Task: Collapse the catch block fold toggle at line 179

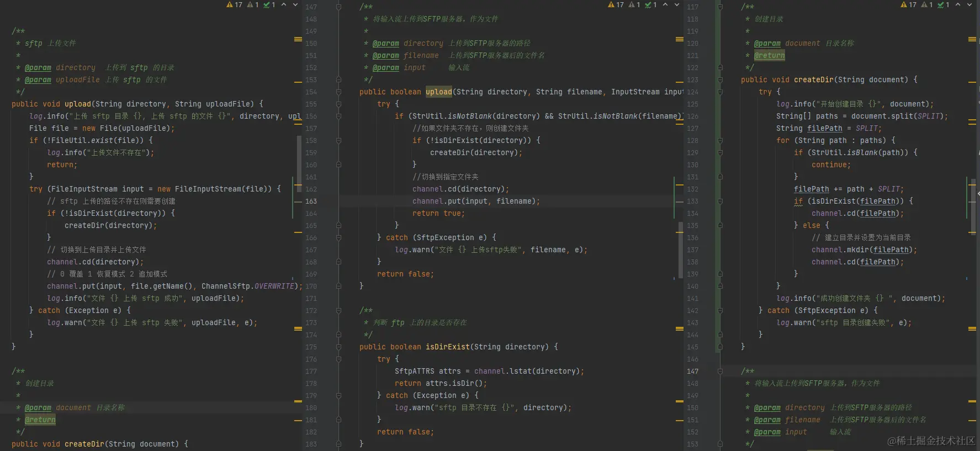Action: 338,395
